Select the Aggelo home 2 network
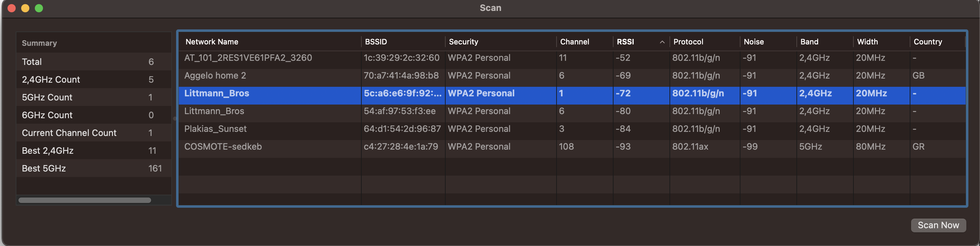The image size is (980, 246). click(x=215, y=76)
